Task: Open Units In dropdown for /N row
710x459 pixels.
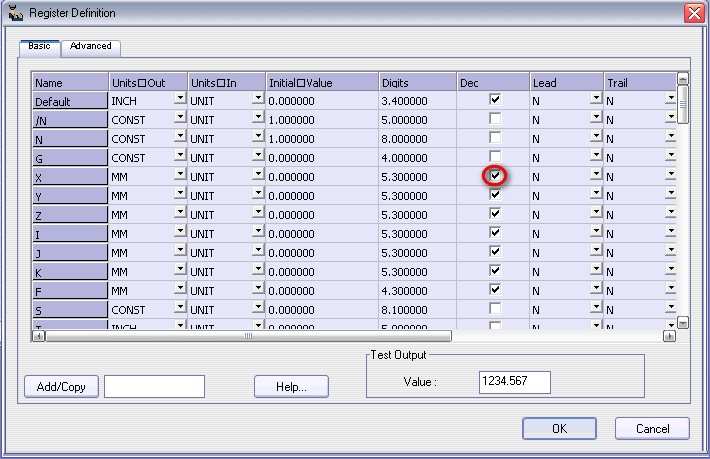Action: (x=258, y=117)
